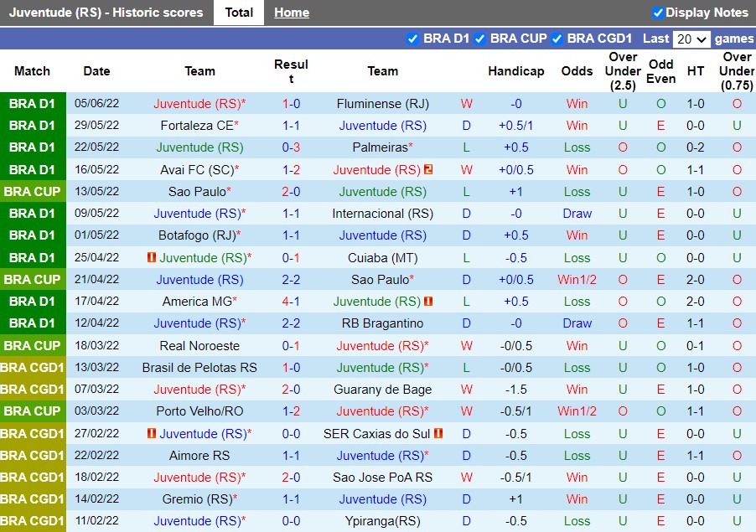Open Fortaleza CE team link
756x532 pixels.
tap(197, 126)
